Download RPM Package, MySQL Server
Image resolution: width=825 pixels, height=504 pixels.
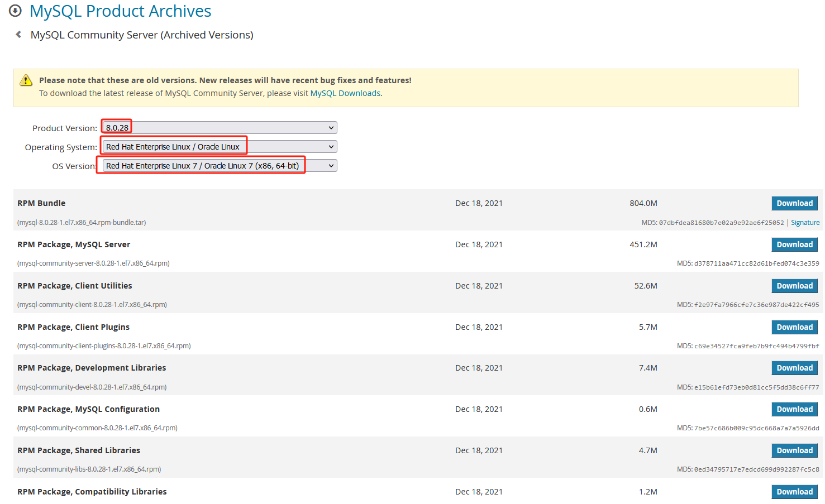(794, 244)
